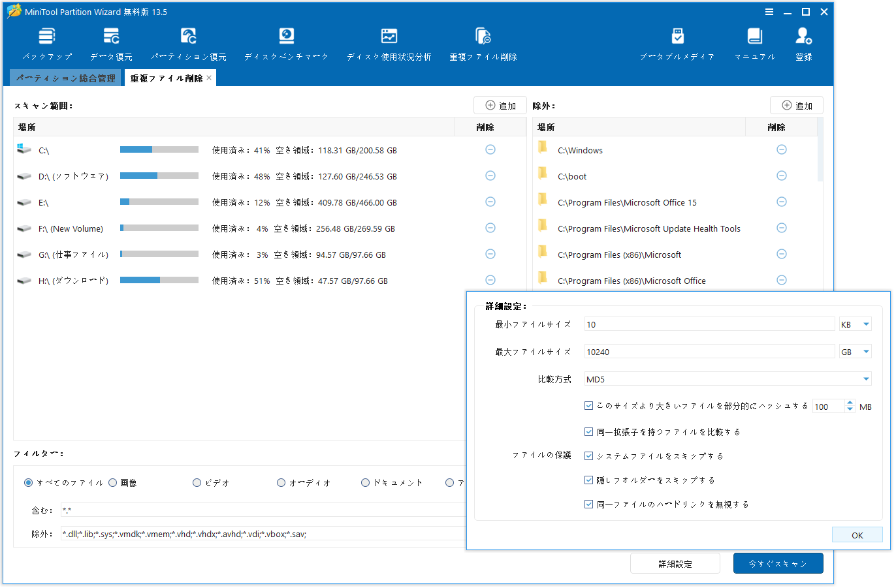Switch to the パーティション総合管理 tab
The height and width of the screenshot is (588, 896).
click(x=65, y=77)
